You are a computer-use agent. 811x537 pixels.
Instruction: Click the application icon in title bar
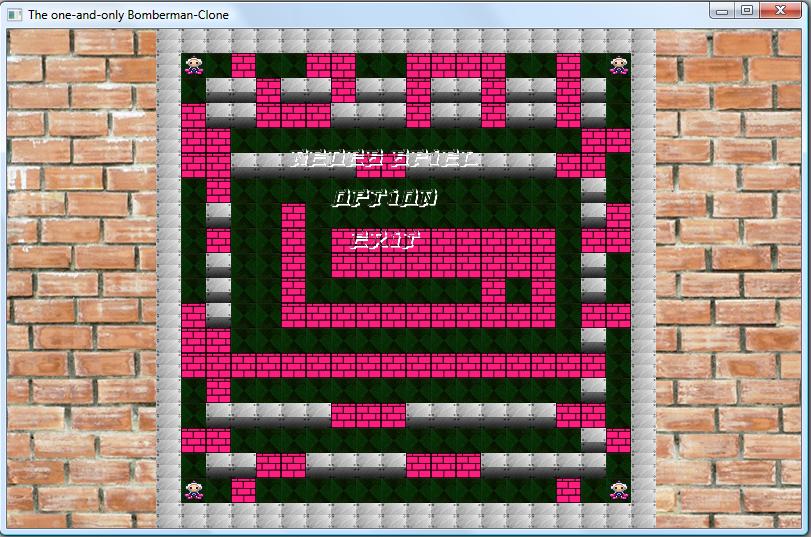(x=15, y=14)
